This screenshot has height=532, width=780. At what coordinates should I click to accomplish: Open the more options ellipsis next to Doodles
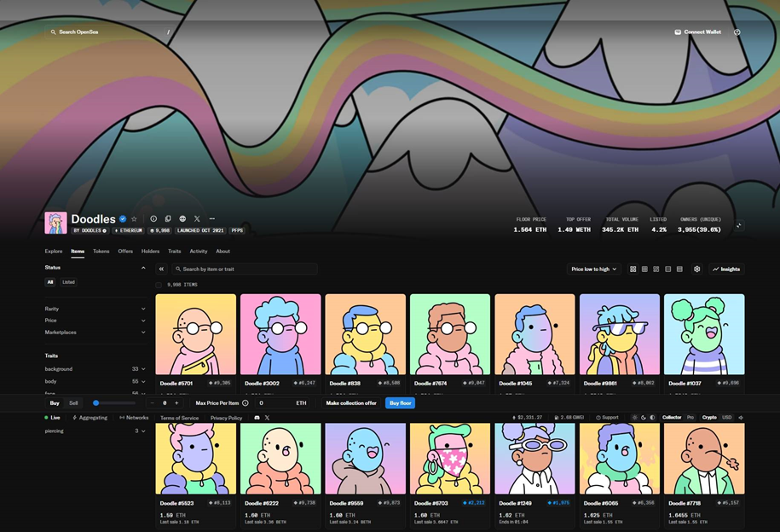click(212, 219)
